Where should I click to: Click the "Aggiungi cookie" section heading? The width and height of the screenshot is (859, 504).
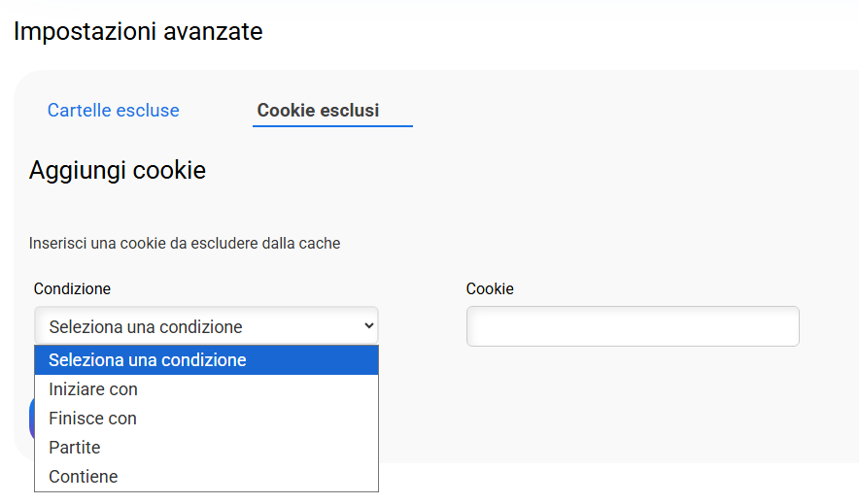(118, 171)
